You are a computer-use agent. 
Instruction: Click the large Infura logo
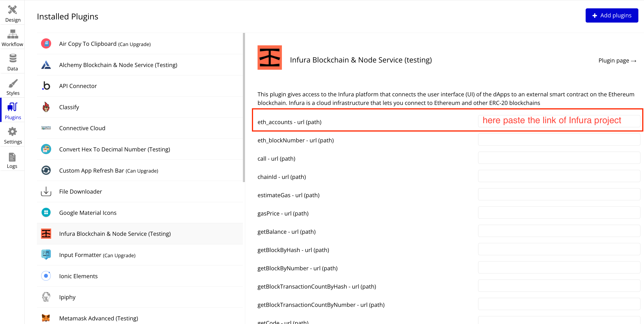pyautogui.click(x=269, y=57)
